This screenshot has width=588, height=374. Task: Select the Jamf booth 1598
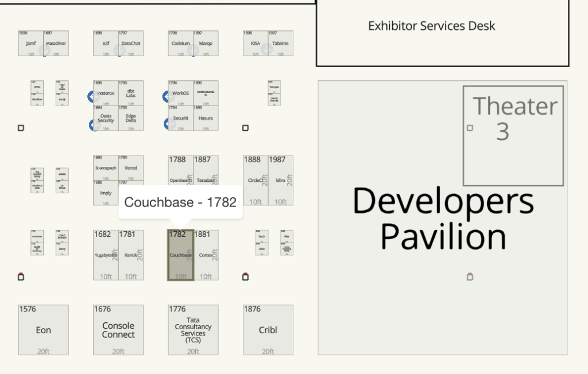click(x=31, y=44)
